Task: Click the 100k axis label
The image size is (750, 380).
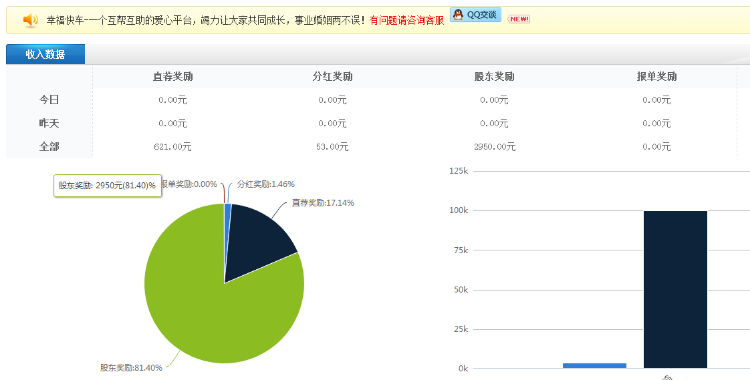Action: (x=459, y=211)
